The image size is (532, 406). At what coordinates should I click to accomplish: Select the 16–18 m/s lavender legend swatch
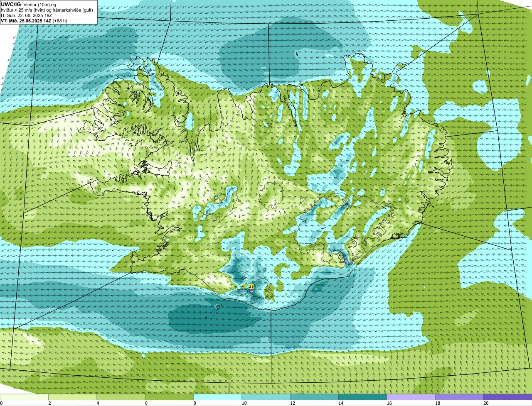[411, 397]
